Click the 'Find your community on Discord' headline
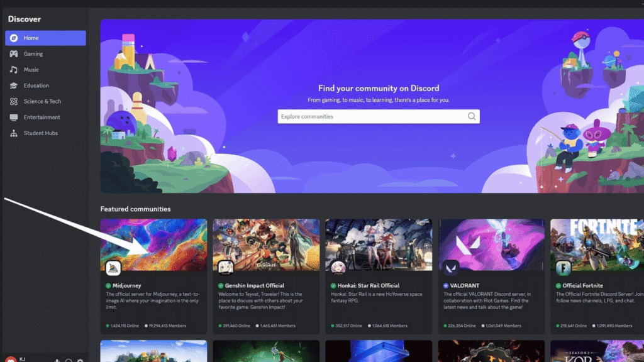 click(379, 88)
